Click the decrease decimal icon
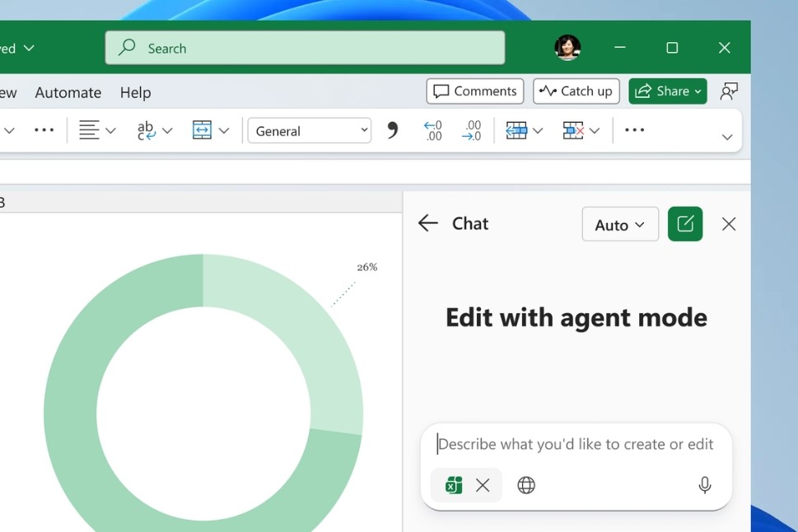Screen dimensions: 798x532 (471, 130)
